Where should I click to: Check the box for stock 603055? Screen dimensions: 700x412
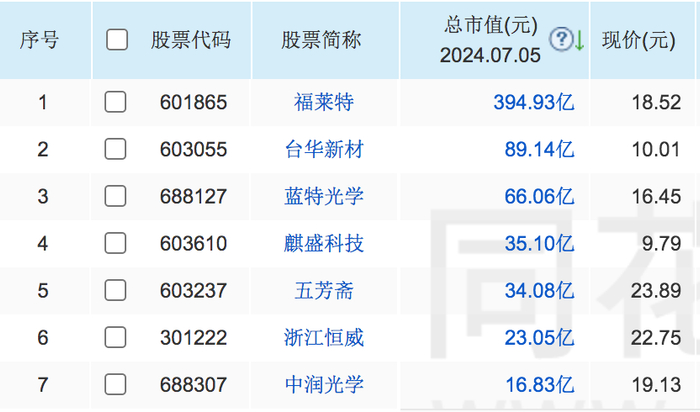point(115,149)
